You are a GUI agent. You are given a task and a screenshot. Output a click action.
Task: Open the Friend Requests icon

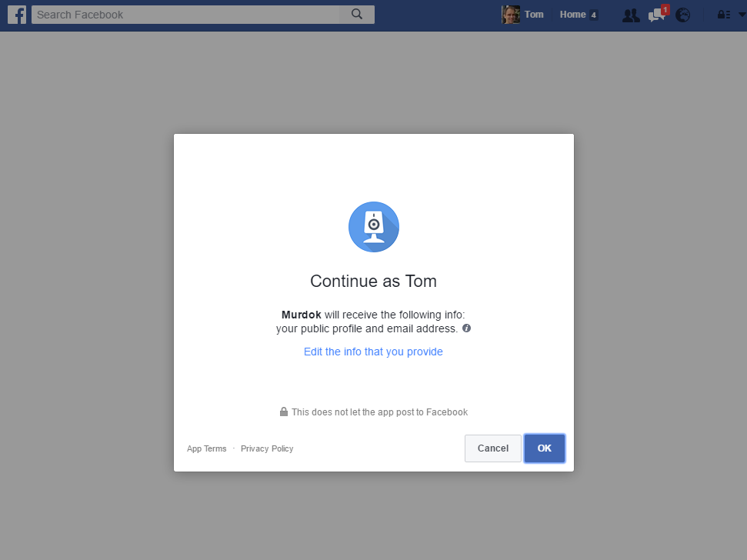click(631, 15)
